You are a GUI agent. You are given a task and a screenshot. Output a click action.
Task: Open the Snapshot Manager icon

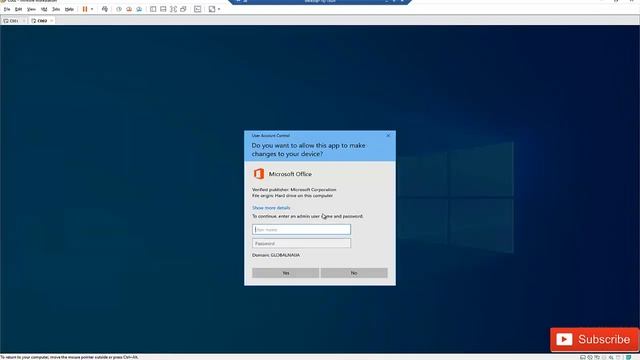click(139, 9)
